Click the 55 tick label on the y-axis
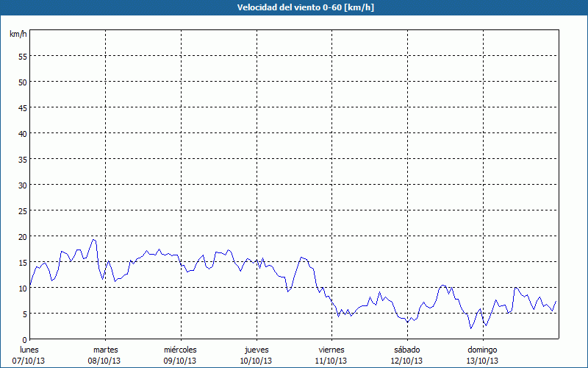Screen dimensions: 588x368 (x=22, y=56)
